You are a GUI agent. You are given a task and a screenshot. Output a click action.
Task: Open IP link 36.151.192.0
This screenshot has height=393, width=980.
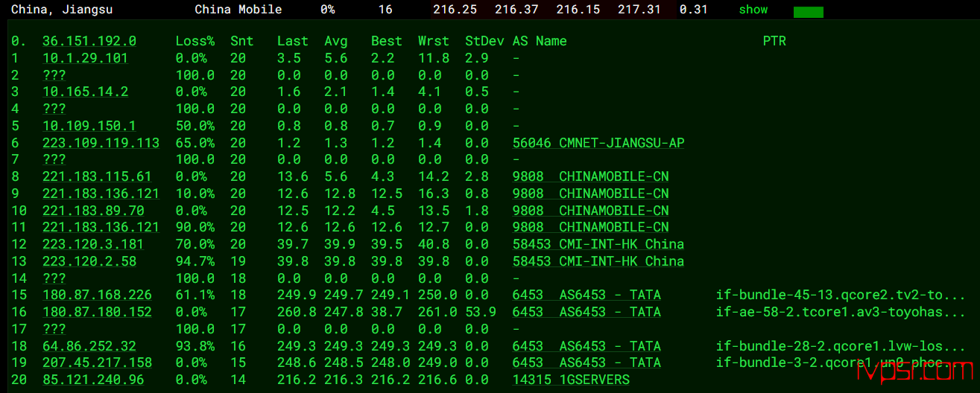pos(89,41)
